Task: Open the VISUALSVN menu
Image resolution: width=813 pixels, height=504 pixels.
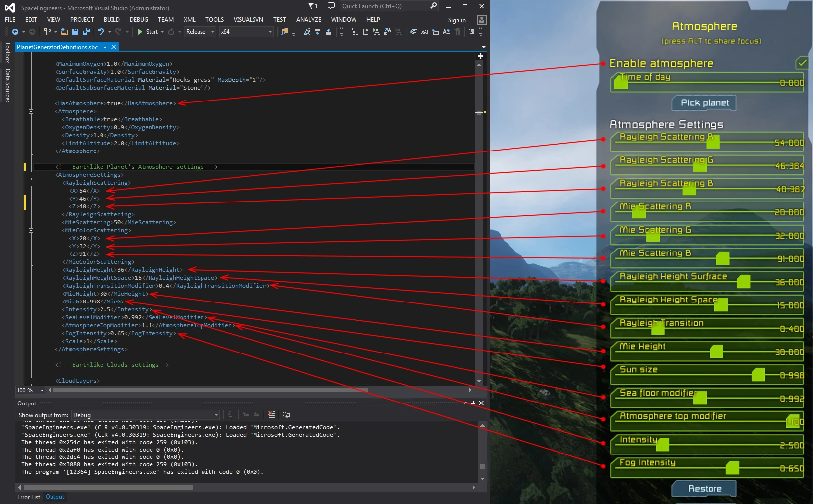Action: click(249, 20)
